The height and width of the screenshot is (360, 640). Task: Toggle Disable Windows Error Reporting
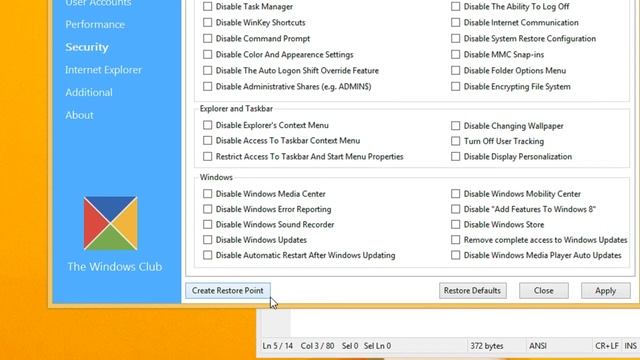(207, 209)
